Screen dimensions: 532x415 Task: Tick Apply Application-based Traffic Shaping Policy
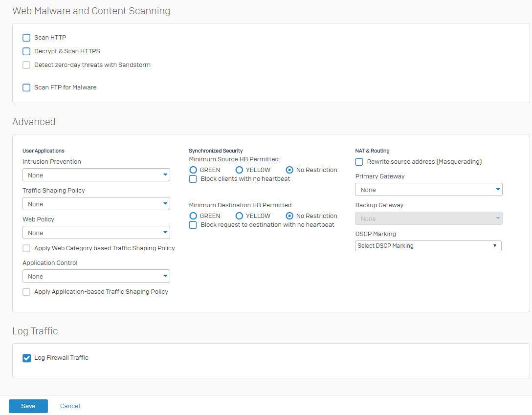[x=26, y=292]
